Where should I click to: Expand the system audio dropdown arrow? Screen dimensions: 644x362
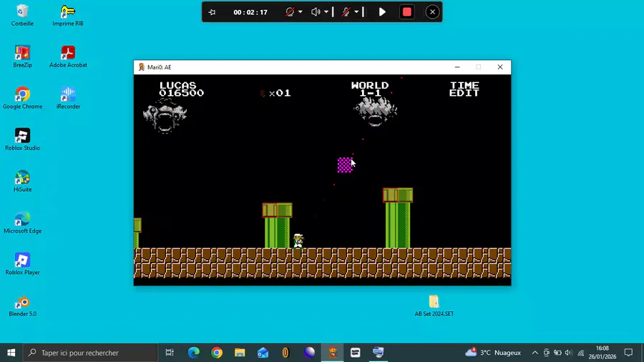[x=326, y=12]
